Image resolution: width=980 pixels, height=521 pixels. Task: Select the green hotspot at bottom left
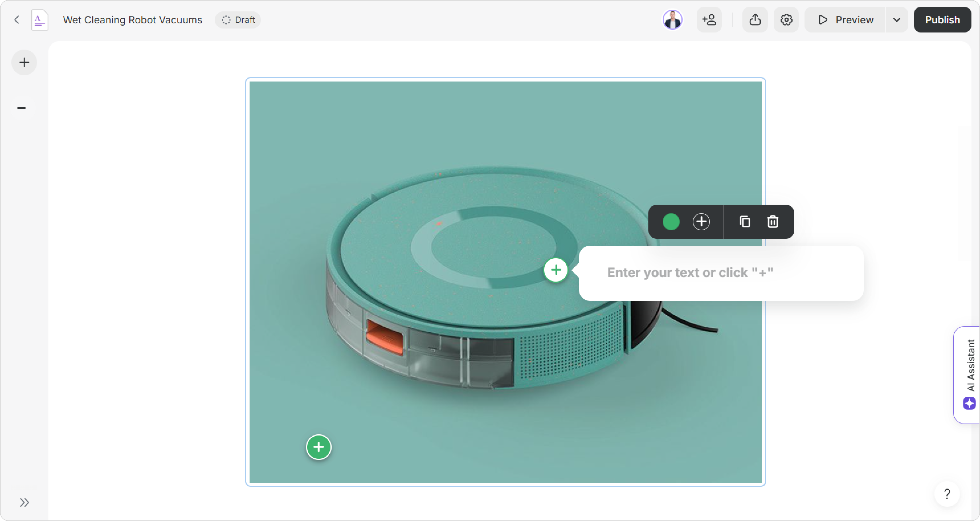click(x=318, y=447)
